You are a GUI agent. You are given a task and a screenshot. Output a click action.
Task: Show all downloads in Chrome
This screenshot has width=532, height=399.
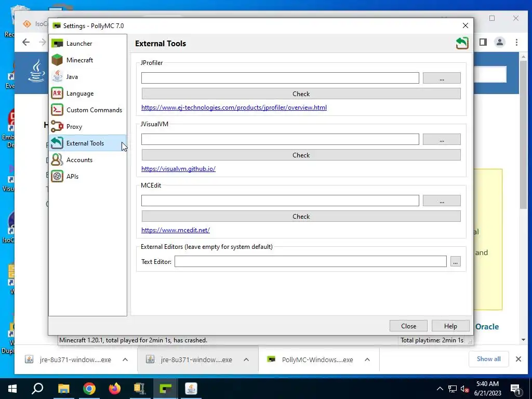[488, 359]
